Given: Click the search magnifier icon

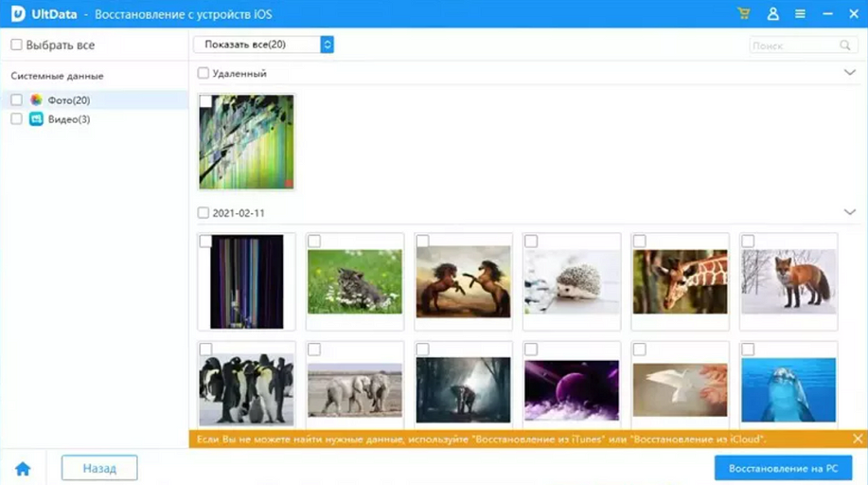Looking at the screenshot, I should click(844, 45).
